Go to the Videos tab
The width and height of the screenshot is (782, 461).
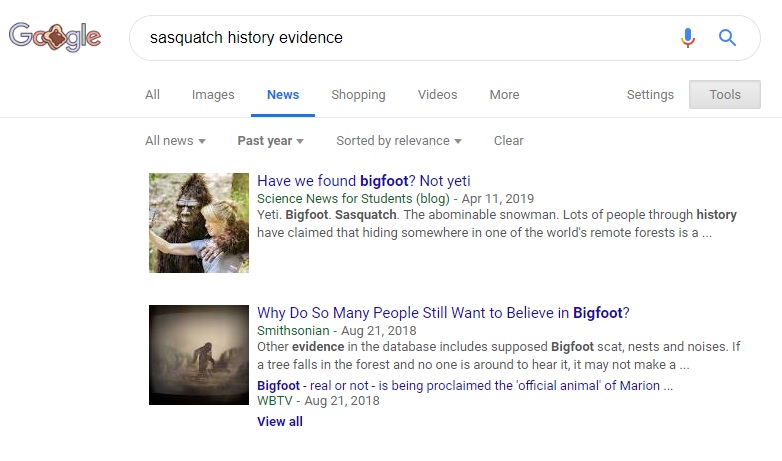click(x=437, y=95)
